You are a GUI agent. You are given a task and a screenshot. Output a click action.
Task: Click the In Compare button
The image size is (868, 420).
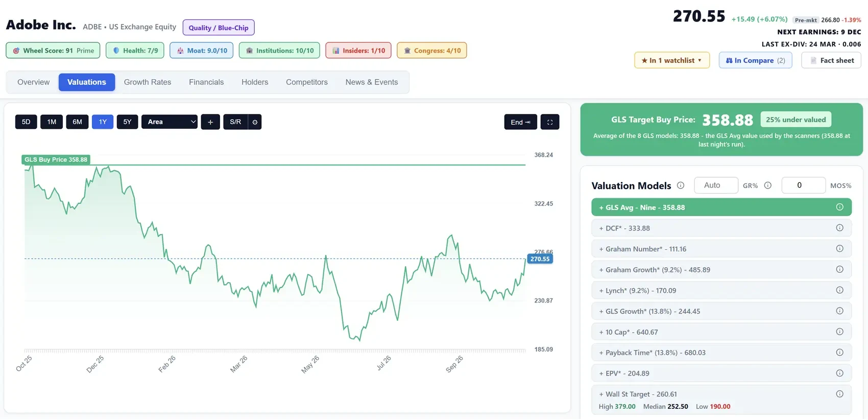pyautogui.click(x=756, y=60)
